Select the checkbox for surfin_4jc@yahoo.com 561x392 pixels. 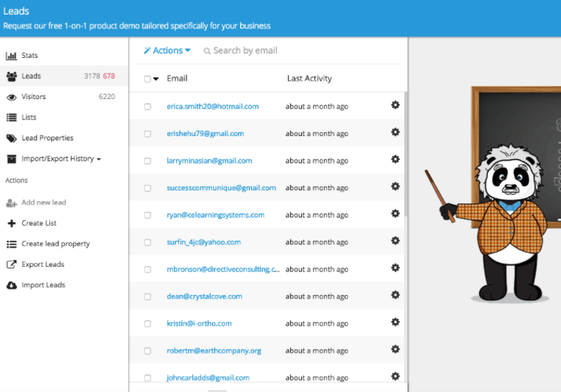pyautogui.click(x=148, y=242)
